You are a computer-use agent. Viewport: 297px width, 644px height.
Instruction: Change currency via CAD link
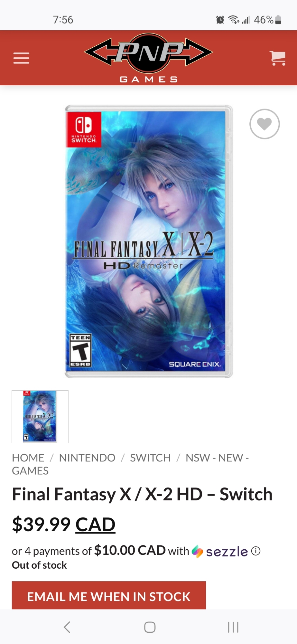tap(95, 524)
